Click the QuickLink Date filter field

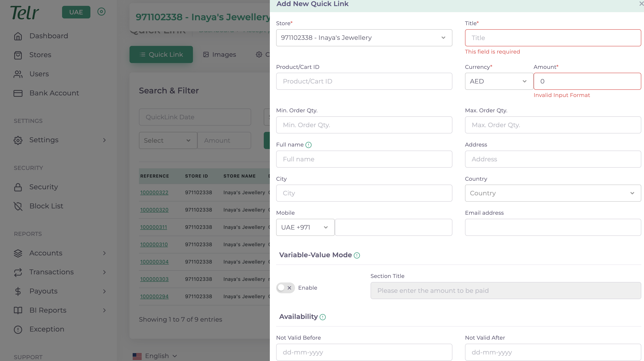pyautogui.click(x=195, y=117)
